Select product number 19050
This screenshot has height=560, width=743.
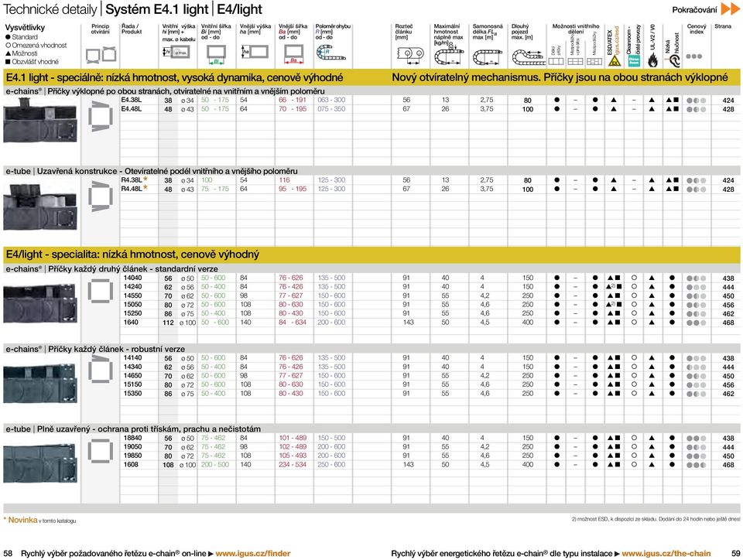132,447
